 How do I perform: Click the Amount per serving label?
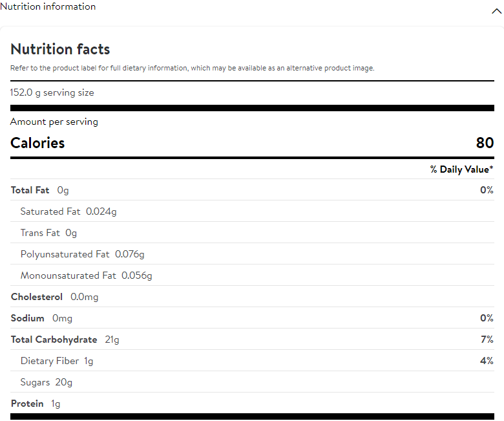tap(54, 122)
